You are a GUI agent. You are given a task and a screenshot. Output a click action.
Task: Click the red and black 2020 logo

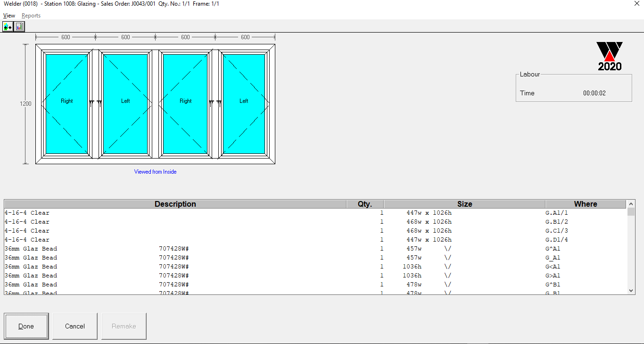click(610, 56)
